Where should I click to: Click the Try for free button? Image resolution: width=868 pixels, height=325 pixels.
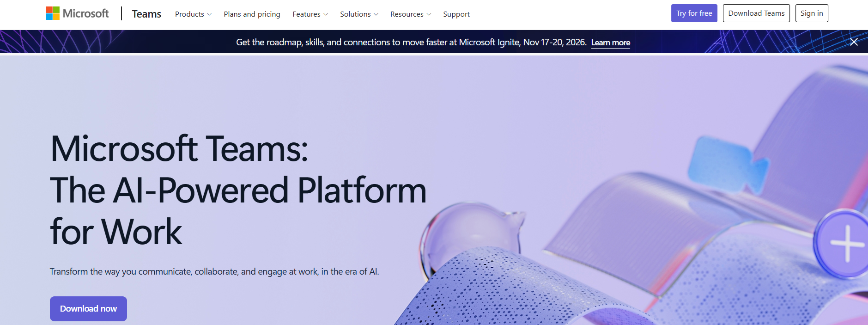click(694, 13)
